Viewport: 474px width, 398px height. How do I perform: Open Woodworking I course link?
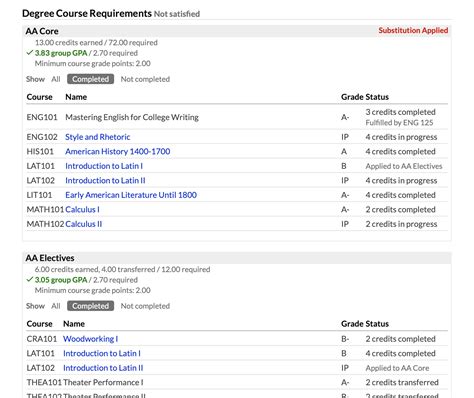click(91, 339)
